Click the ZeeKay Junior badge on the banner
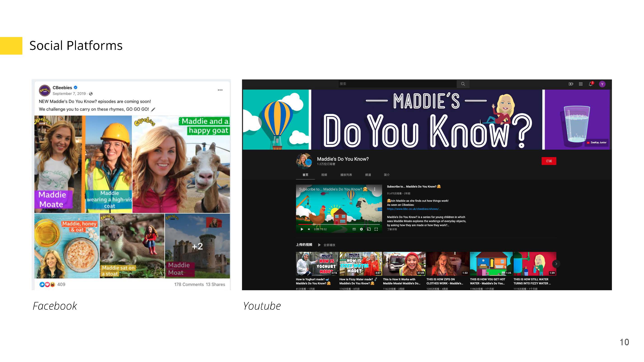Screen dimensions: 644x362 (x=597, y=143)
